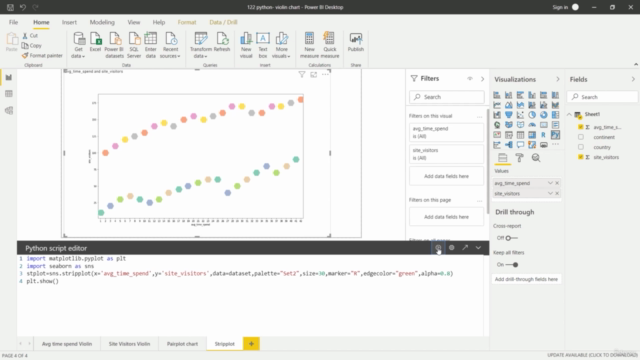This screenshot has height=360, width=640.
Task: Collapse the Sheet1 table tree
Action: 569,115
